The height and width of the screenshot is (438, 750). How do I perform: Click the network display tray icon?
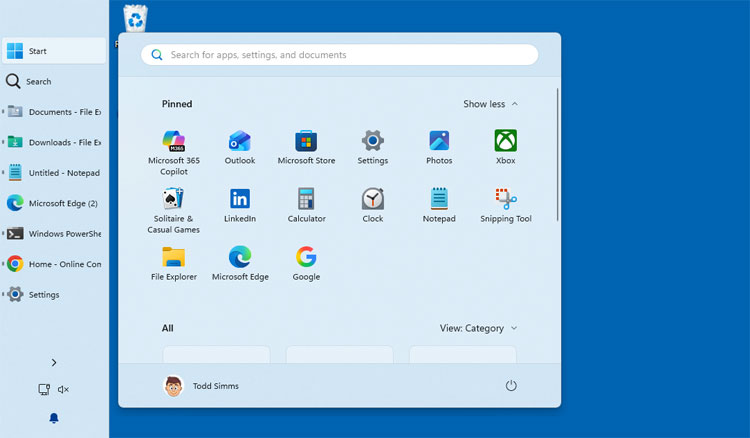(44, 389)
